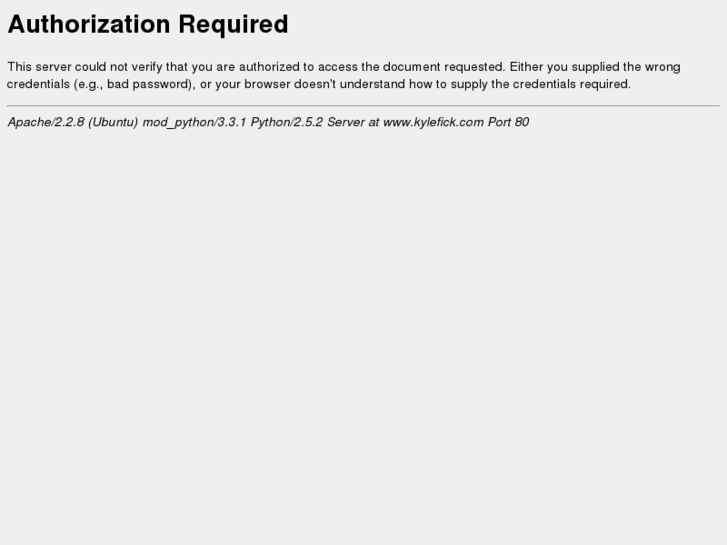Click the "Port 80" text
The width and height of the screenshot is (727, 545).
click(x=509, y=122)
